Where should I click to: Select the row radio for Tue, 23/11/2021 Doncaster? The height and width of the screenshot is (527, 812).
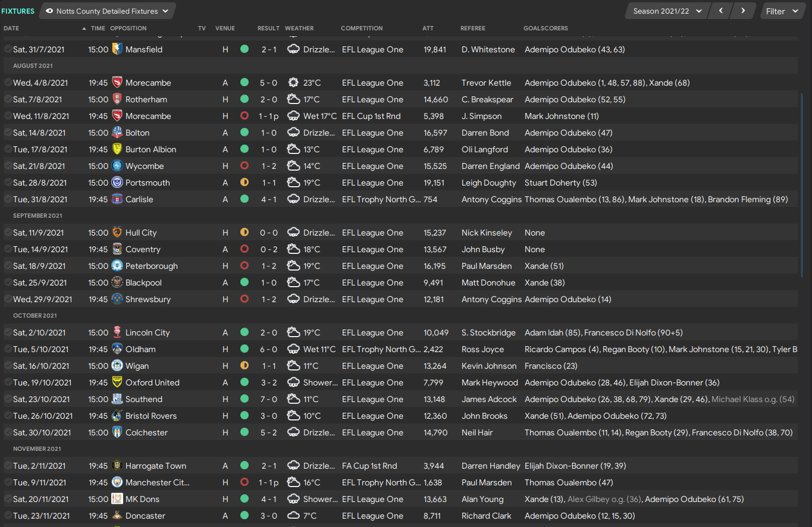tap(8, 516)
